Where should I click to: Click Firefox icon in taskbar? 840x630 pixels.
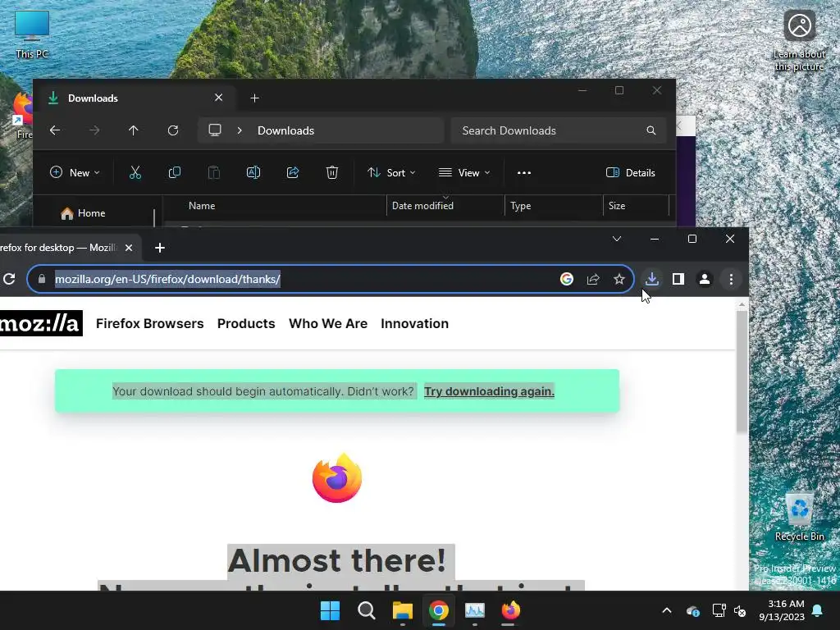click(x=510, y=610)
